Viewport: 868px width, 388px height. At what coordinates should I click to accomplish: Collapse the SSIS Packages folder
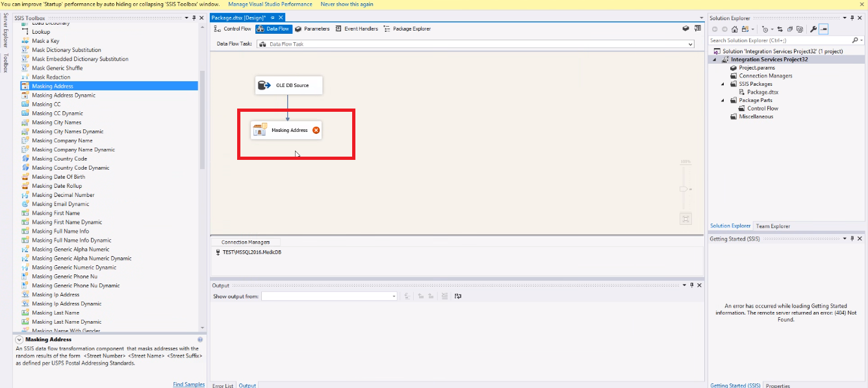pyautogui.click(x=723, y=84)
